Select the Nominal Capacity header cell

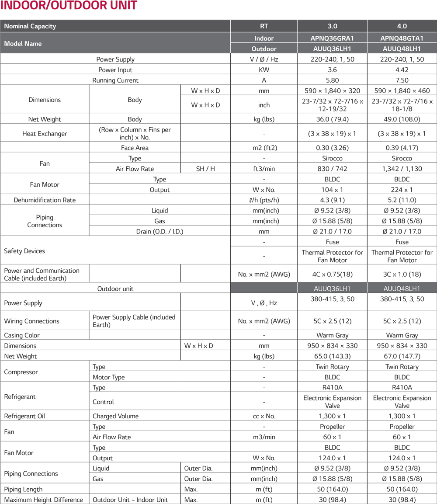(115, 26)
